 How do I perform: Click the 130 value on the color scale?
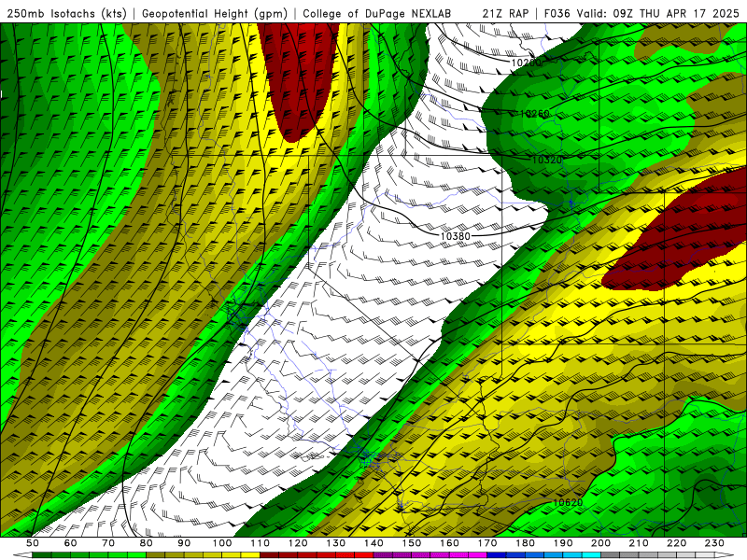coord(336,543)
